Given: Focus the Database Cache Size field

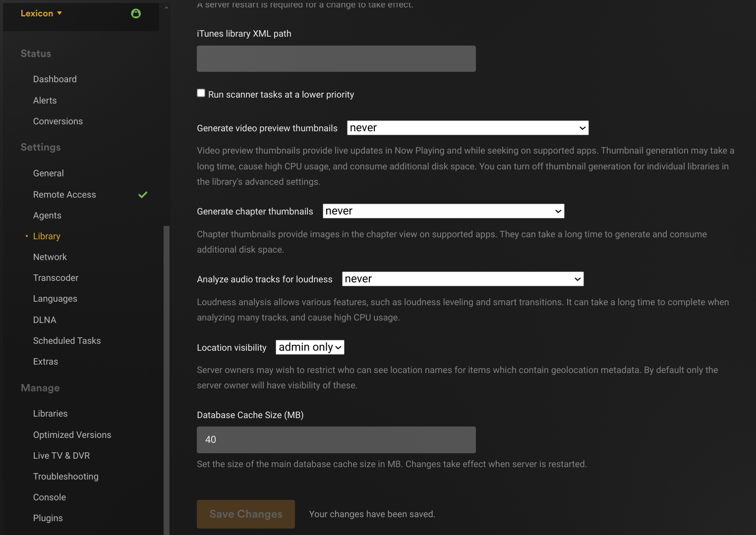Looking at the screenshot, I should 336,440.
